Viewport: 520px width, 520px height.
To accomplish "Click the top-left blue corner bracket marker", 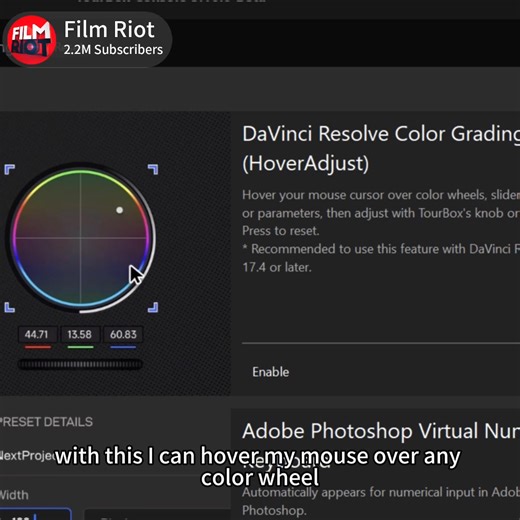I will (9, 169).
